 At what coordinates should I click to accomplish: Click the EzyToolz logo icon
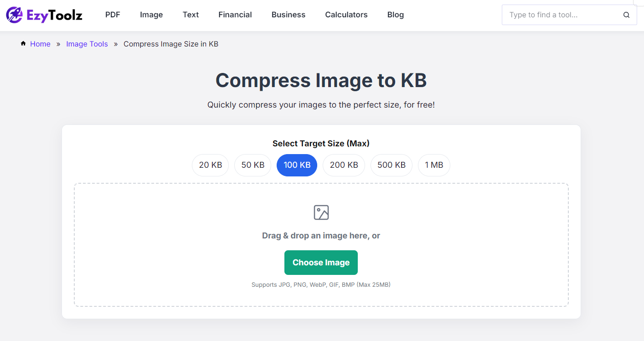point(15,15)
